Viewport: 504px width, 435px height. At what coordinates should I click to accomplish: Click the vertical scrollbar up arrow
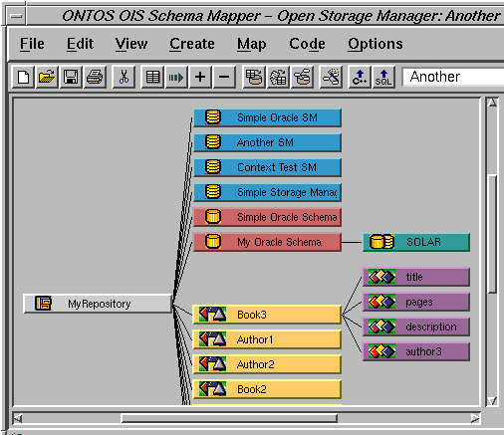[492, 103]
